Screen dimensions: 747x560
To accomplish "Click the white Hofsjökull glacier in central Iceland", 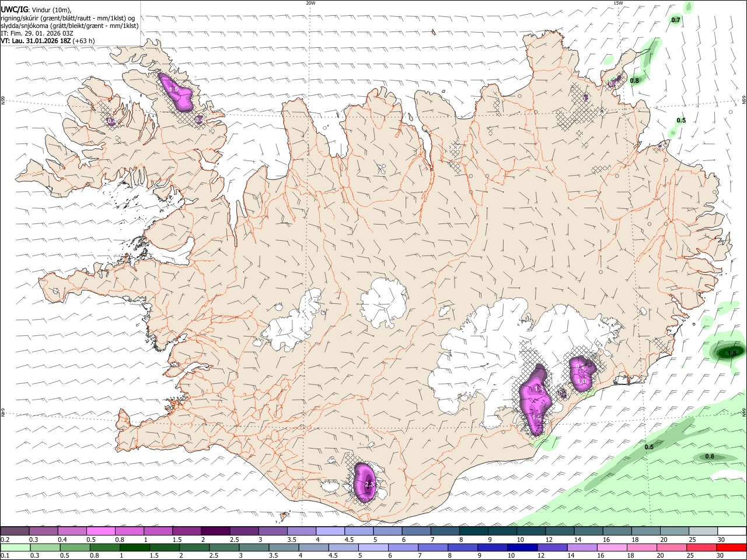I will tap(383, 303).
